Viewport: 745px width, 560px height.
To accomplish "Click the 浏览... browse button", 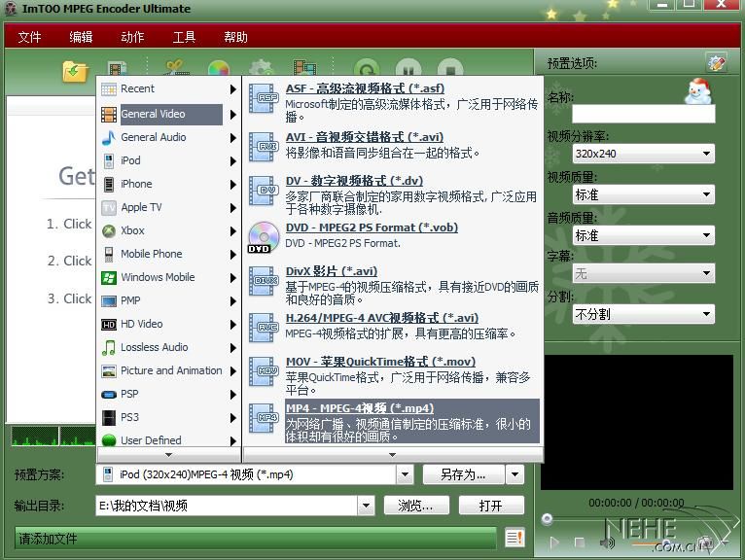I will coord(414,506).
